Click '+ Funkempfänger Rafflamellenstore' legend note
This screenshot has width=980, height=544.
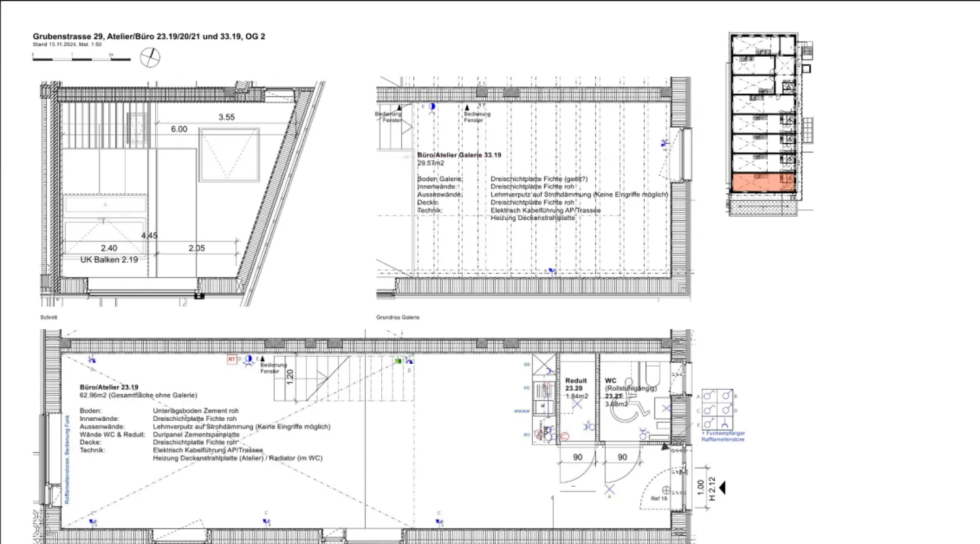(723, 436)
